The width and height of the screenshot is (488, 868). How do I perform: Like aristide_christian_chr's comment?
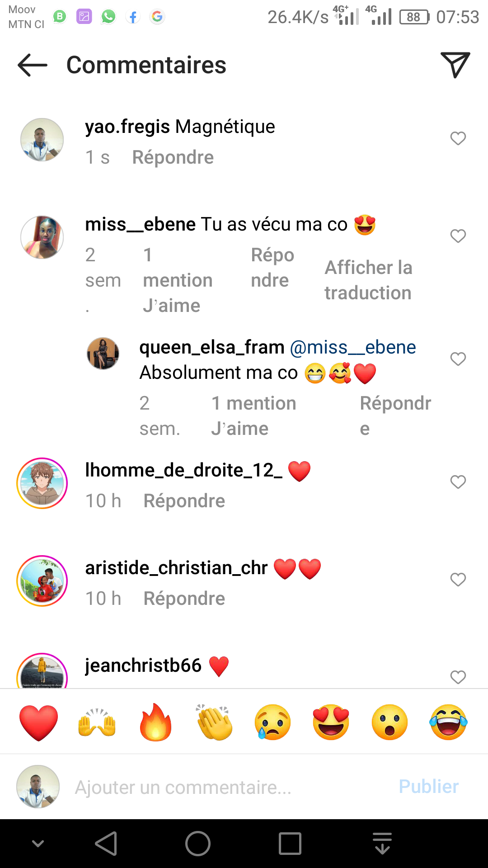(x=458, y=580)
